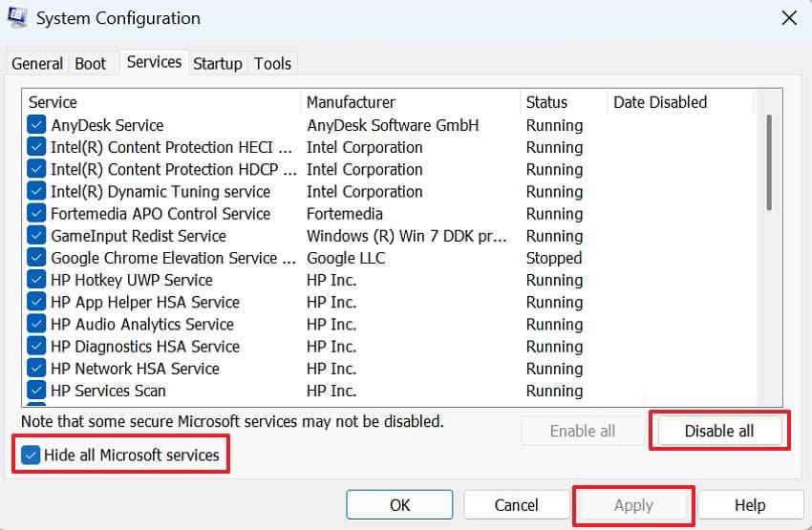Uncheck AnyDesk Service checkbox

36,125
